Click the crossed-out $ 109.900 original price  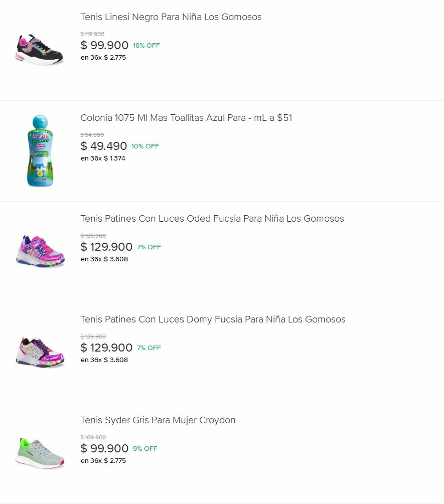pos(93,437)
